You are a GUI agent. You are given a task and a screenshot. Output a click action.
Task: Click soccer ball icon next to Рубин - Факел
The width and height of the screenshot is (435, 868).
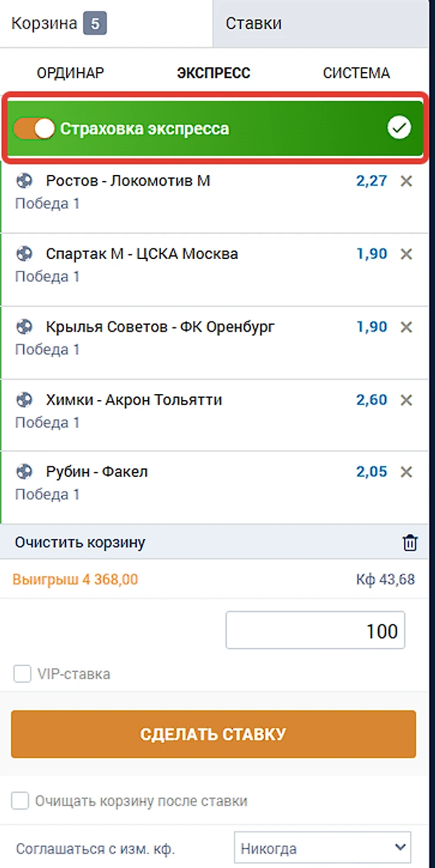coord(24,472)
